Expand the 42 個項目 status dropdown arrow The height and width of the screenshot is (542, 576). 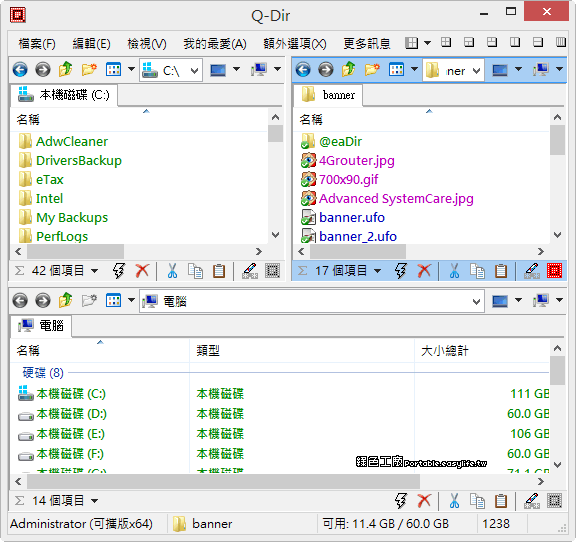tap(94, 271)
